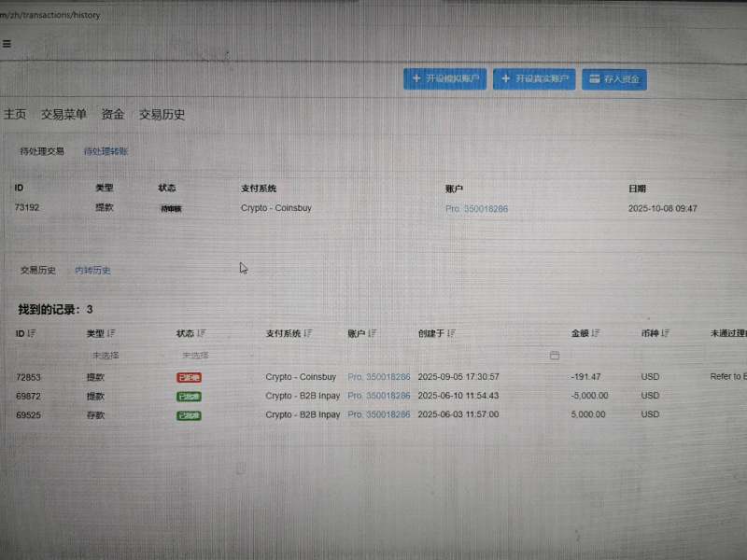The width and height of the screenshot is (747, 560).
Task: Sort history by 金额 column icon
Action: pyautogui.click(x=596, y=333)
